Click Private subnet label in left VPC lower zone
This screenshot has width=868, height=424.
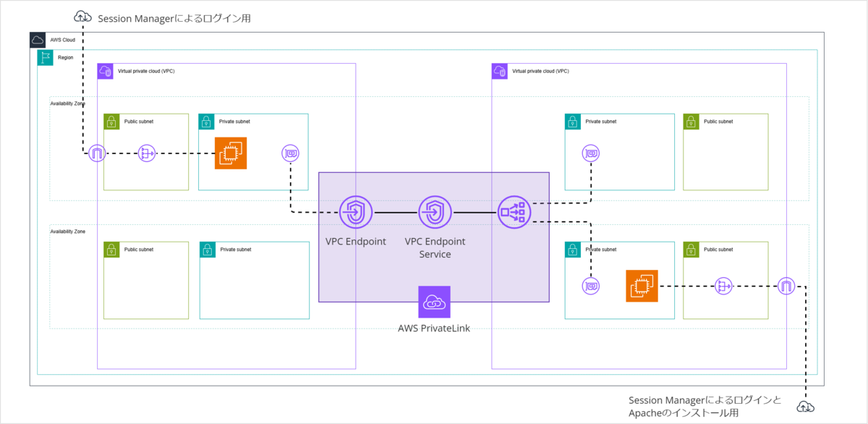pos(237,250)
